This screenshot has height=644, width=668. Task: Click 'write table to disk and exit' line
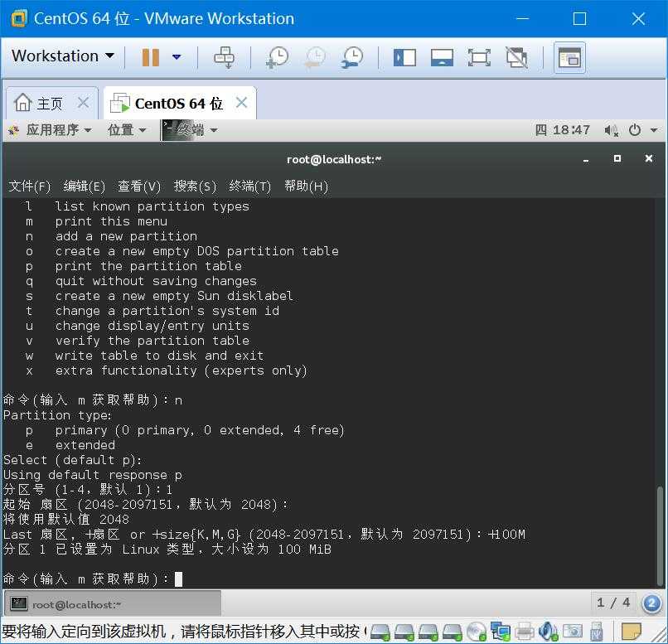coord(159,356)
